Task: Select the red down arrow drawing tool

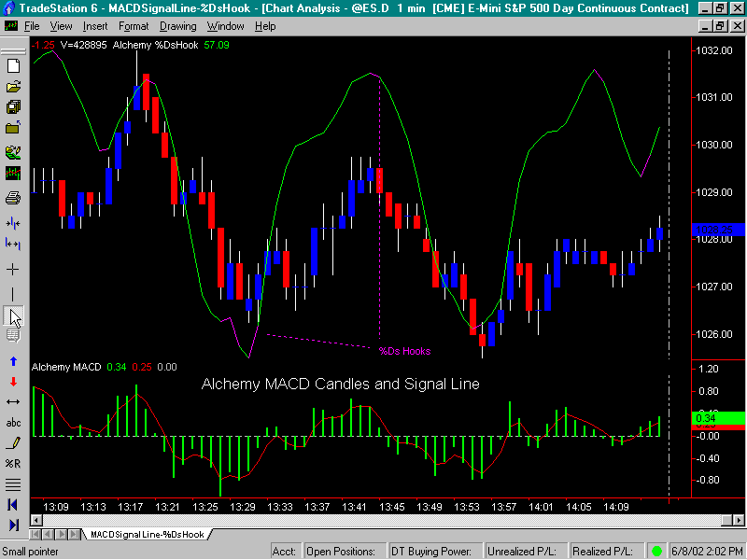Action: (13, 382)
